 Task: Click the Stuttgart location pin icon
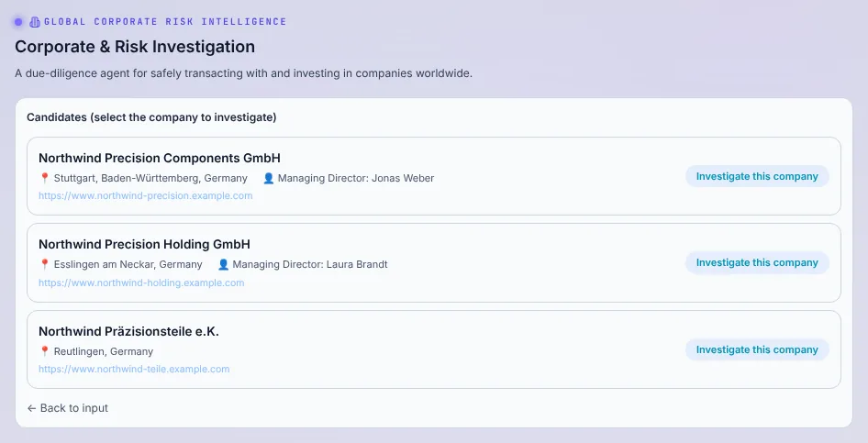[x=45, y=178]
